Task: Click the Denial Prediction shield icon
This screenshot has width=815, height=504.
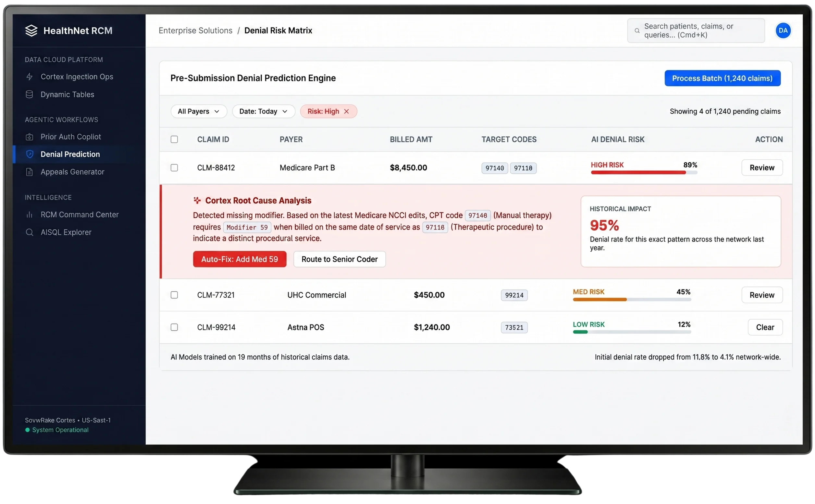Action: pos(30,154)
